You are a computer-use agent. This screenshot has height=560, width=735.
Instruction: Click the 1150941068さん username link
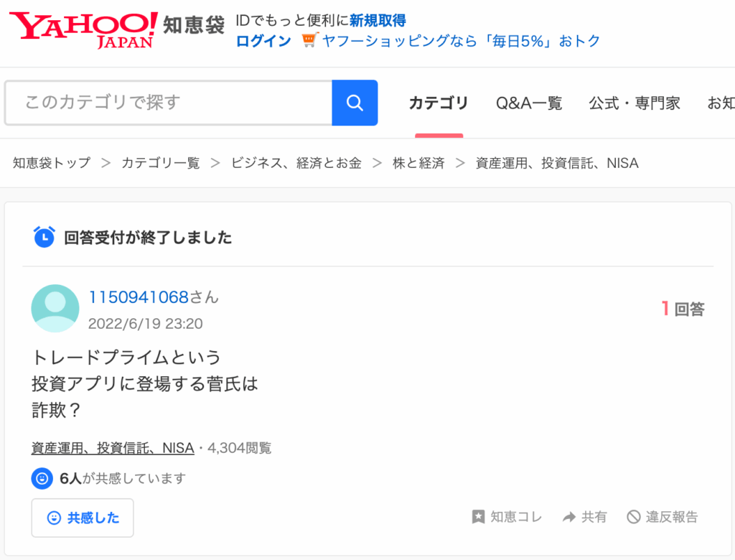pyautogui.click(x=153, y=297)
